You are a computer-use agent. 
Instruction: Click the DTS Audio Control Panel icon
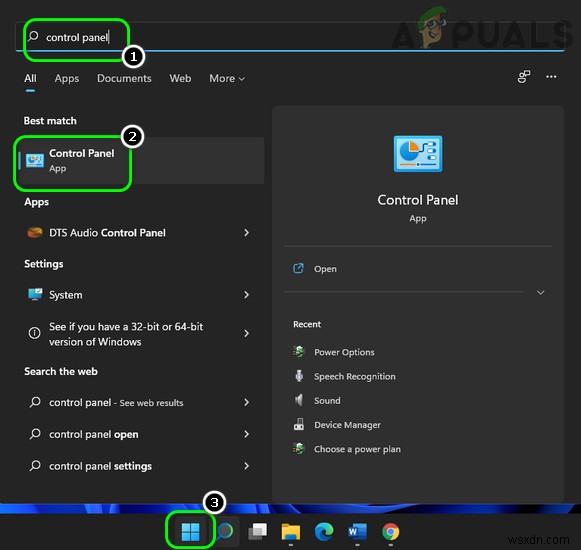(34, 233)
